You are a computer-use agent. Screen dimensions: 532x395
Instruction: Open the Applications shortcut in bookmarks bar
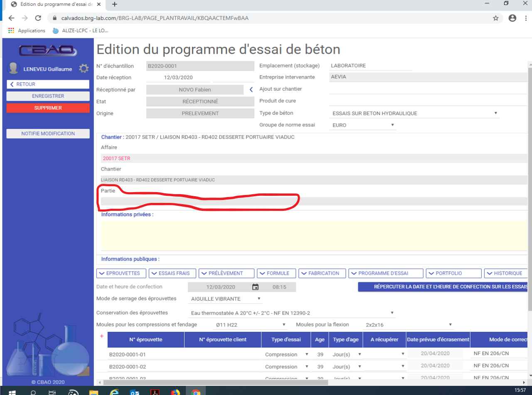27,31
